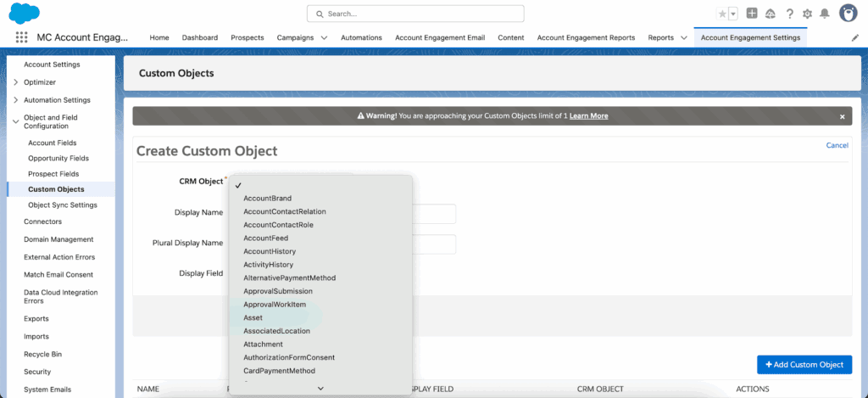
Task: Click the favorites star icon
Action: pos(722,14)
